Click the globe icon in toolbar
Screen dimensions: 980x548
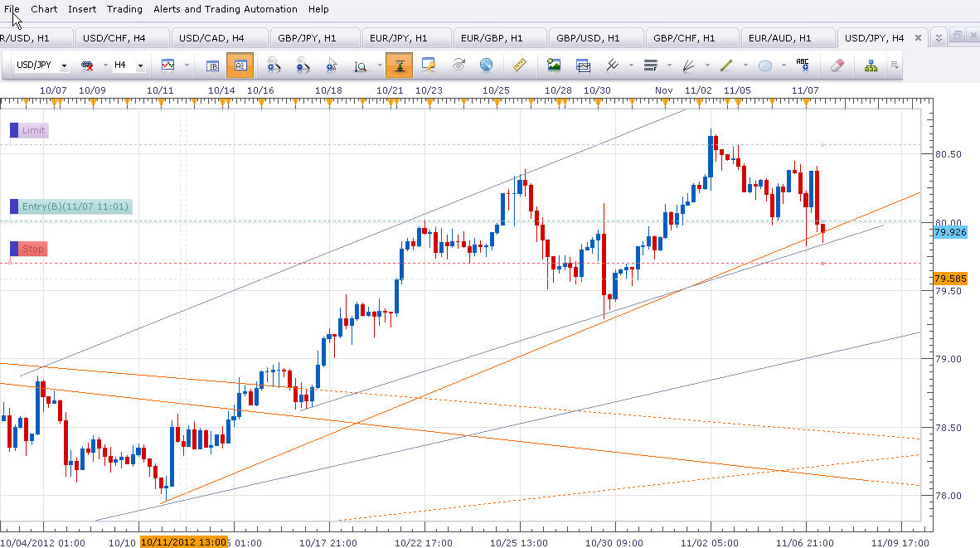click(487, 65)
